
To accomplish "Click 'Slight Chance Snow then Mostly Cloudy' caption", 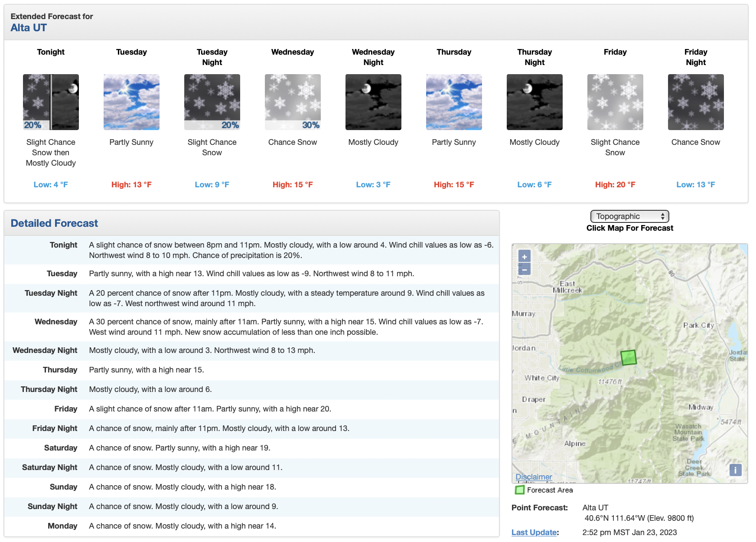I will tap(51, 153).
